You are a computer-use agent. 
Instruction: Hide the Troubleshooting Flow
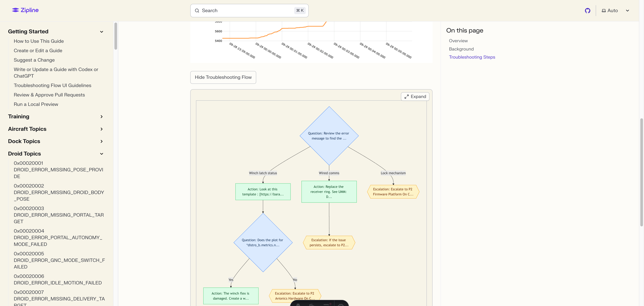(223, 77)
